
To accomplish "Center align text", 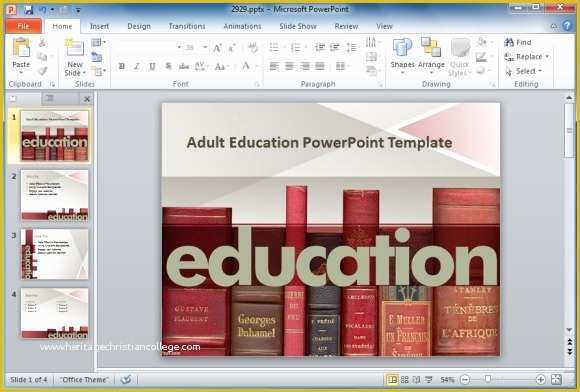I will click(x=289, y=66).
